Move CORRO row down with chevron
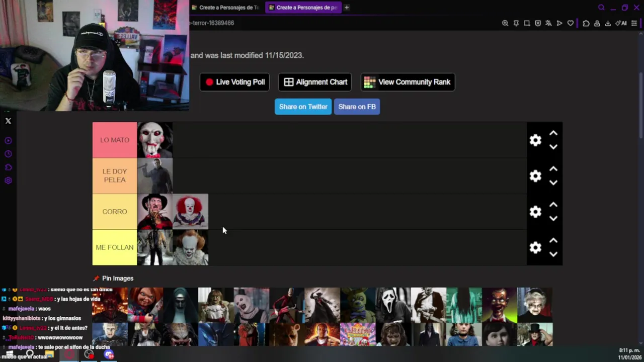This screenshot has height=362, width=644. 553,218
